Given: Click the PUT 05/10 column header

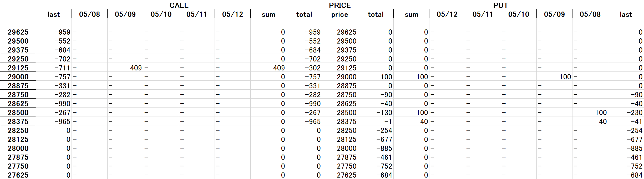Looking at the screenshot, I should 519,14.
